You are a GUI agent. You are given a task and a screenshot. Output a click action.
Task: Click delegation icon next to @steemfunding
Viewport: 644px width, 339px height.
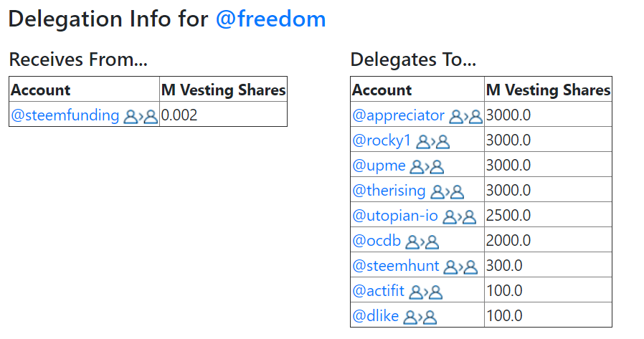[x=141, y=117]
